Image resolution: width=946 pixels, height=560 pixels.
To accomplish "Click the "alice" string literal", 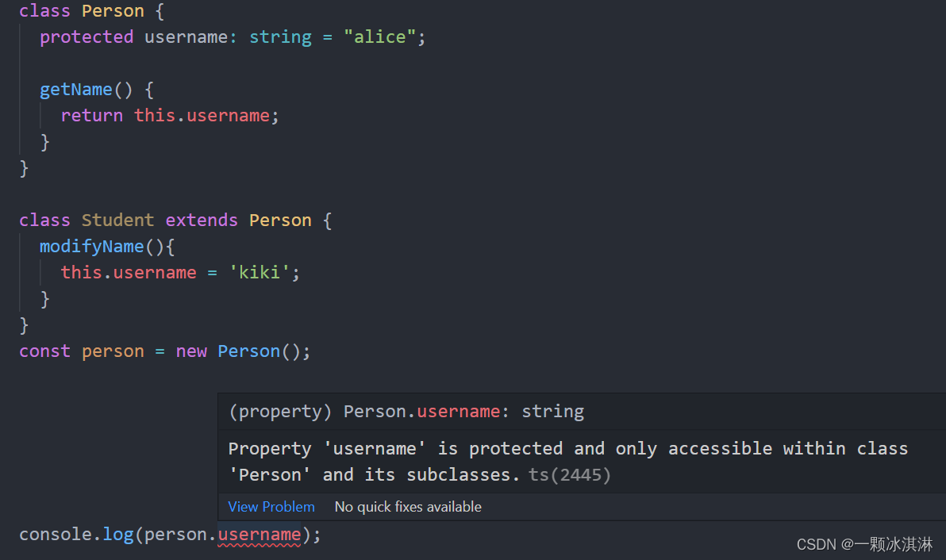I will (x=379, y=37).
